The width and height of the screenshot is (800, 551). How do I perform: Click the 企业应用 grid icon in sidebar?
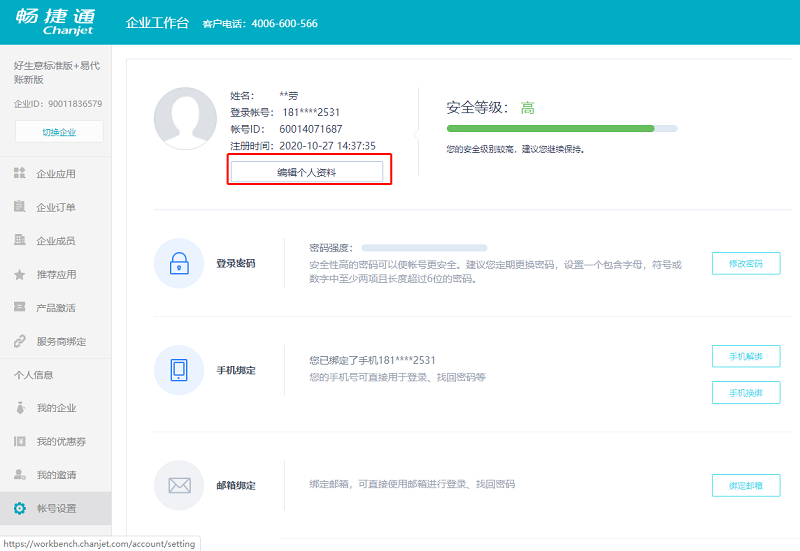tap(19, 173)
